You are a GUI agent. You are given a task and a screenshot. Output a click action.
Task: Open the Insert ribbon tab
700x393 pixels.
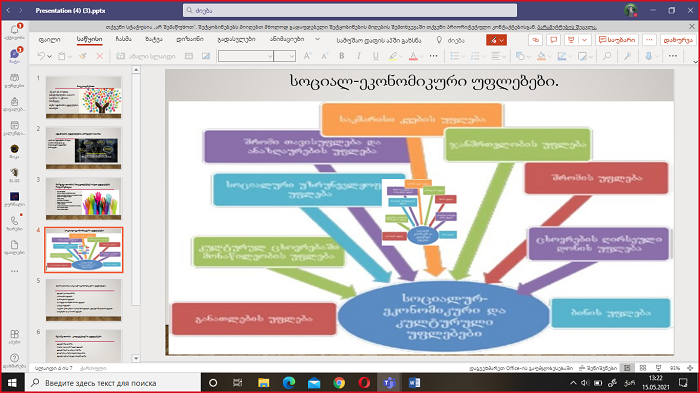click(x=123, y=39)
